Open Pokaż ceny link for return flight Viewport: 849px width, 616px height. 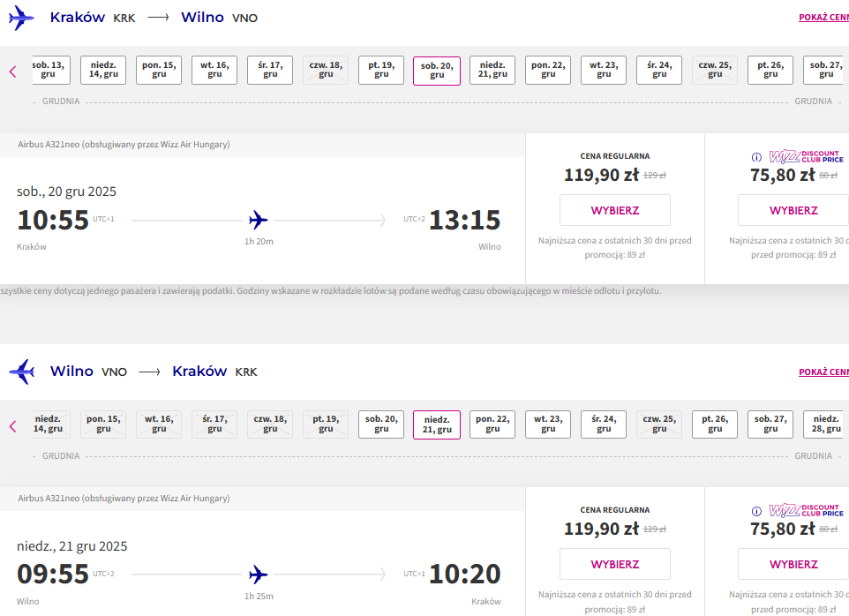coord(824,372)
